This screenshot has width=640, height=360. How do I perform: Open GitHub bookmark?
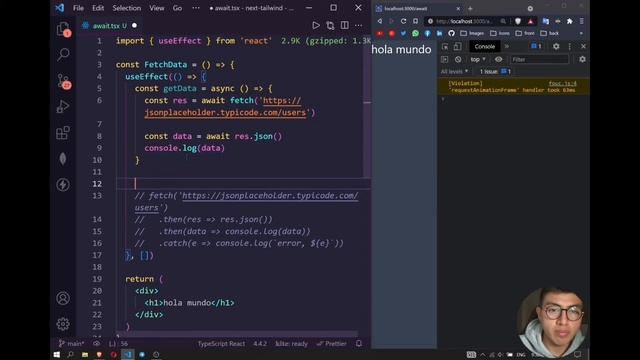click(451, 33)
